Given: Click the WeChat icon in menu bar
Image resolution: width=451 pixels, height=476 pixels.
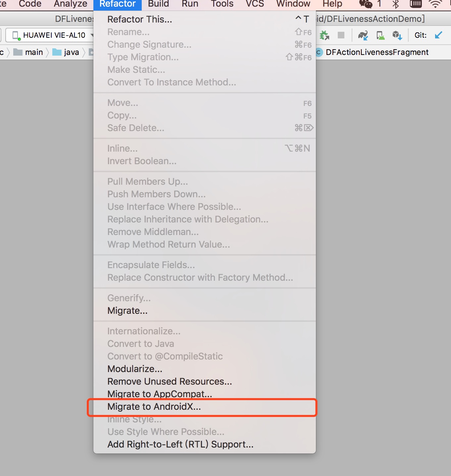Looking at the screenshot, I should pos(366,4).
